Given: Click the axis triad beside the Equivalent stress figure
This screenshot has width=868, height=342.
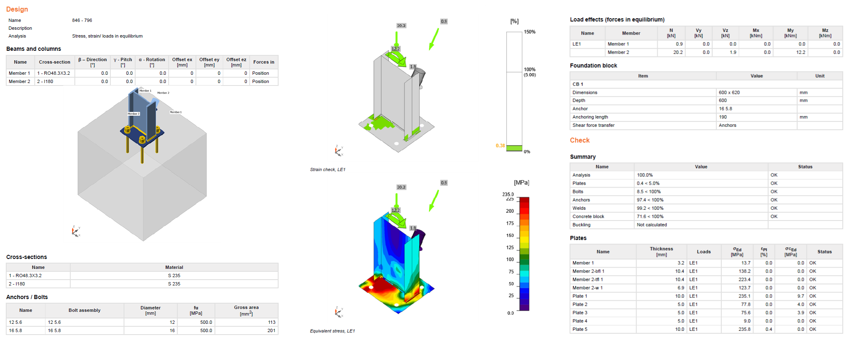Looking at the screenshot, I should tap(339, 312).
